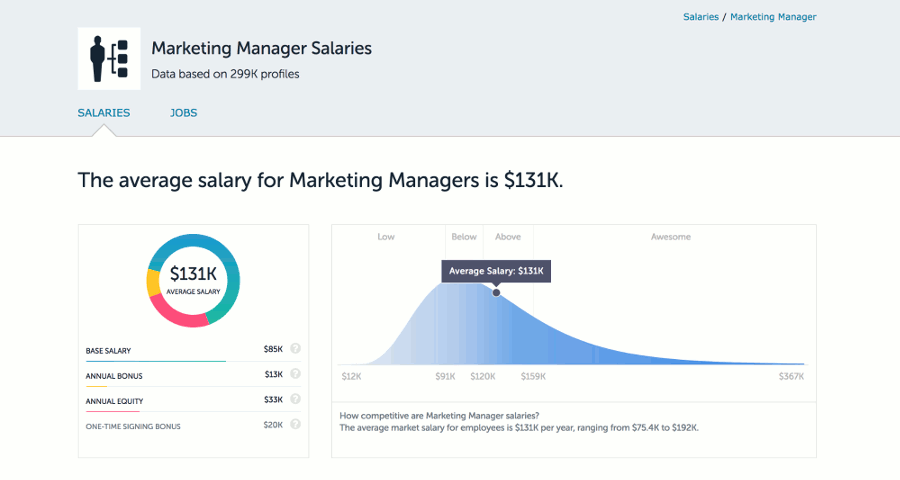Screen dimensions: 900x480
Task: Click the $367K axis label
Action: [x=791, y=377]
